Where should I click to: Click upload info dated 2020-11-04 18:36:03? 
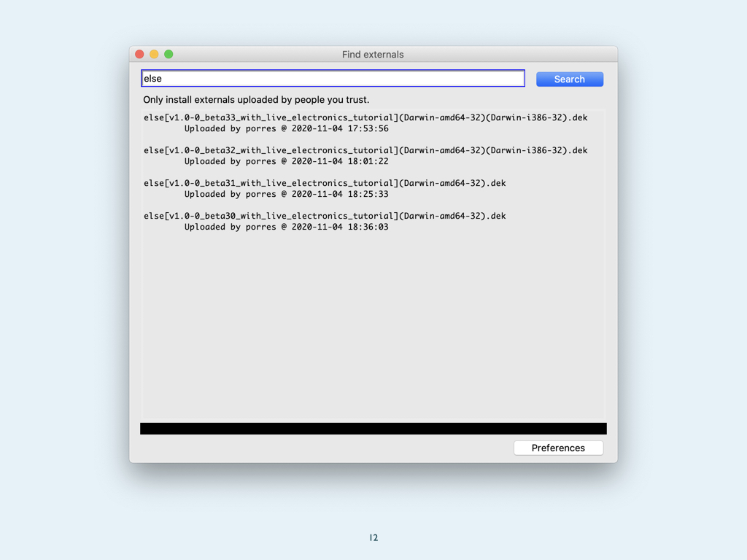286,227
